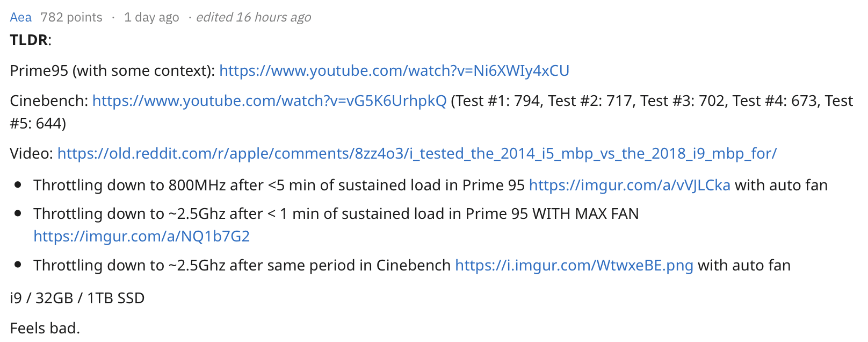This screenshot has width=868, height=342.
Task: Click the "Feels bad." text
Action: click(x=45, y=328)
